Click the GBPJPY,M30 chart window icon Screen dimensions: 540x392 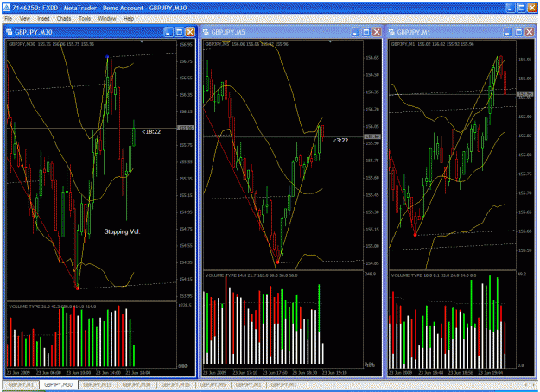point(10,32)
